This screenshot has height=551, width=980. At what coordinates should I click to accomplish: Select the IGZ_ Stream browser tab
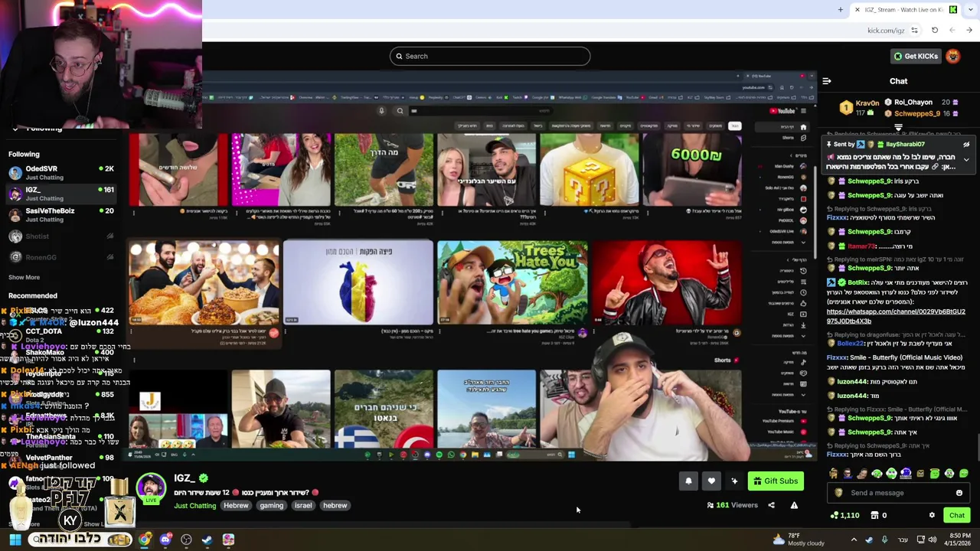pos(906,10)
